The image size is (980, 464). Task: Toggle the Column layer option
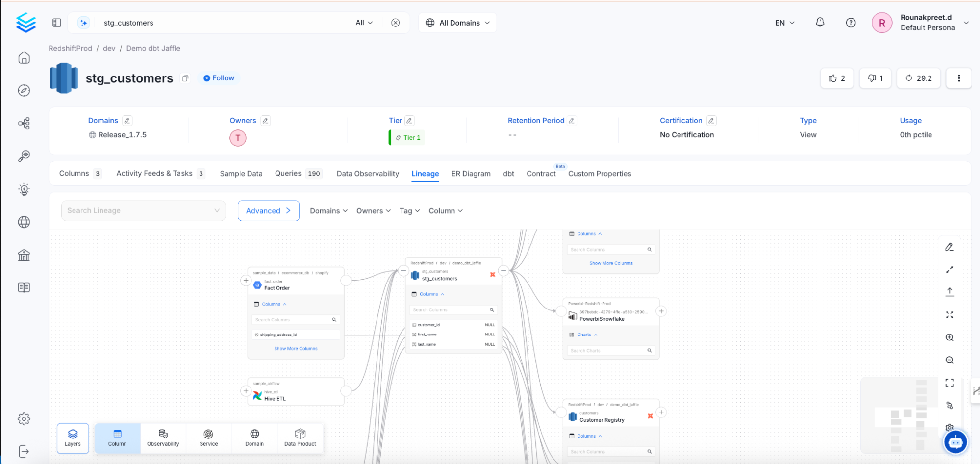click(117, 438)
